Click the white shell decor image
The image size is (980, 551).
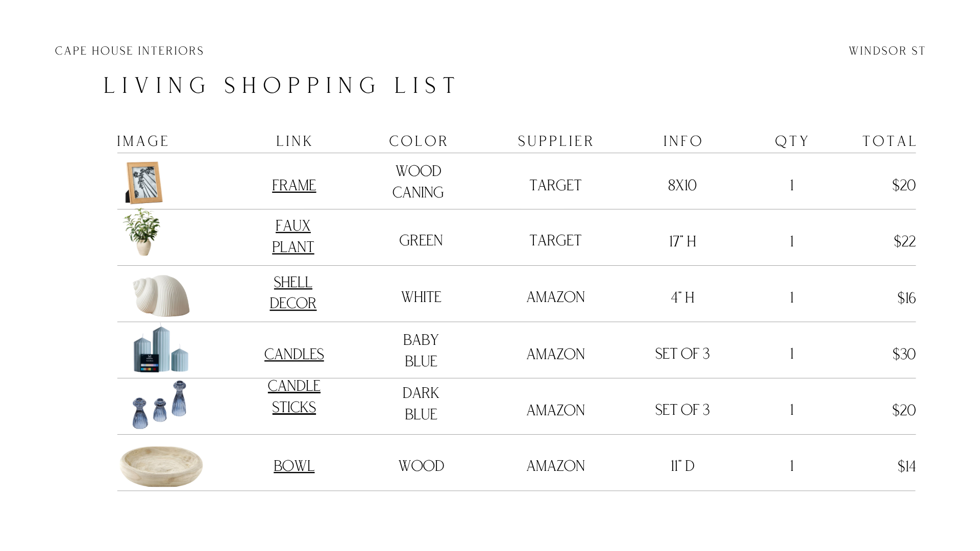161,295
